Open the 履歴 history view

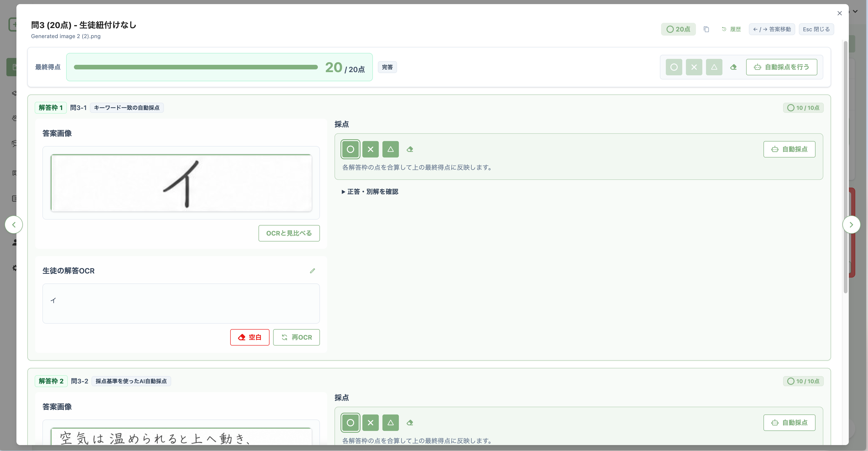coord(732,29)
